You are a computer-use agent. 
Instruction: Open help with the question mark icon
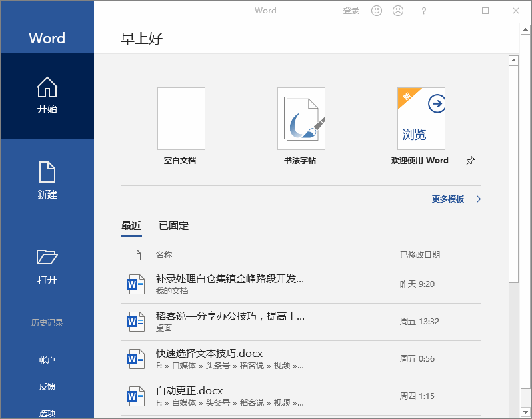(x=424, y=11)
